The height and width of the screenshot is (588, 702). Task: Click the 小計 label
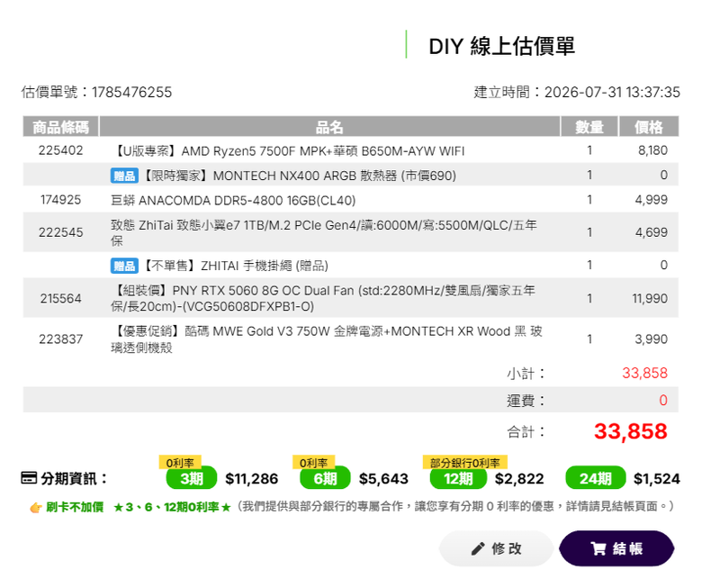click(526, 374)
